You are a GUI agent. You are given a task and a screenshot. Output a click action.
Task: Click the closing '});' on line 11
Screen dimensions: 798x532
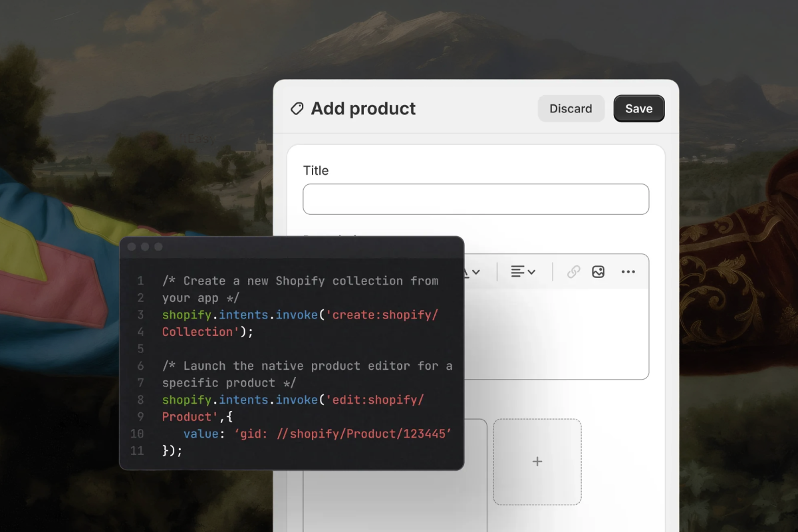click(x=172, y=450)
